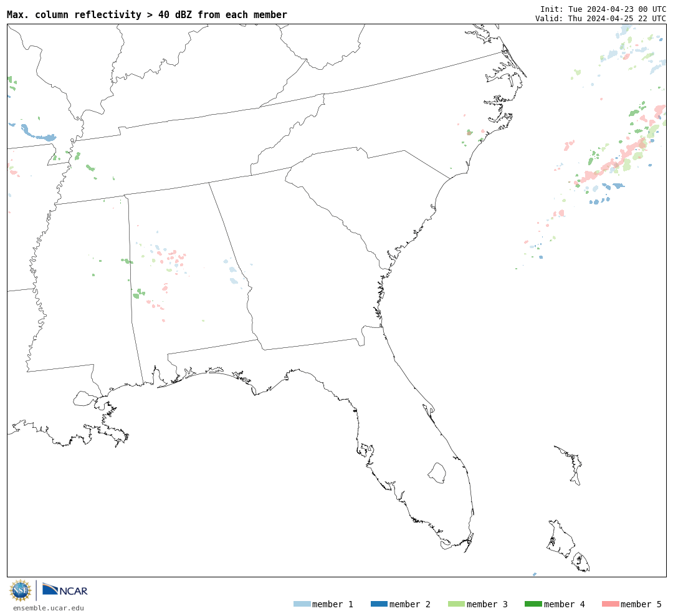Viewport: 673px width, 616px height.
Task: Click the NCAR logo
Action: point(65,589)
